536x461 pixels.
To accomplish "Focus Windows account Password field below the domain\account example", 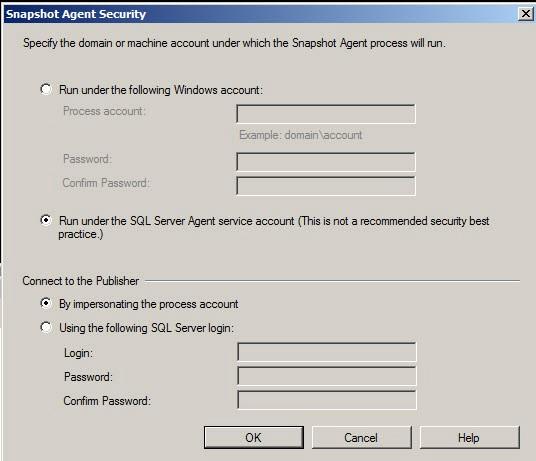I will pos(326,162).
